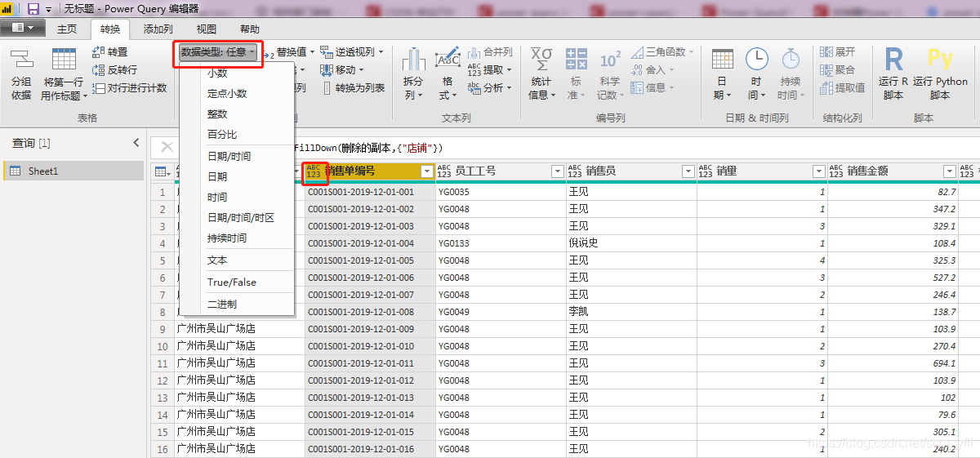
Task: Click 将第一行用作标题 table icon
Action: tap(64, 59)
